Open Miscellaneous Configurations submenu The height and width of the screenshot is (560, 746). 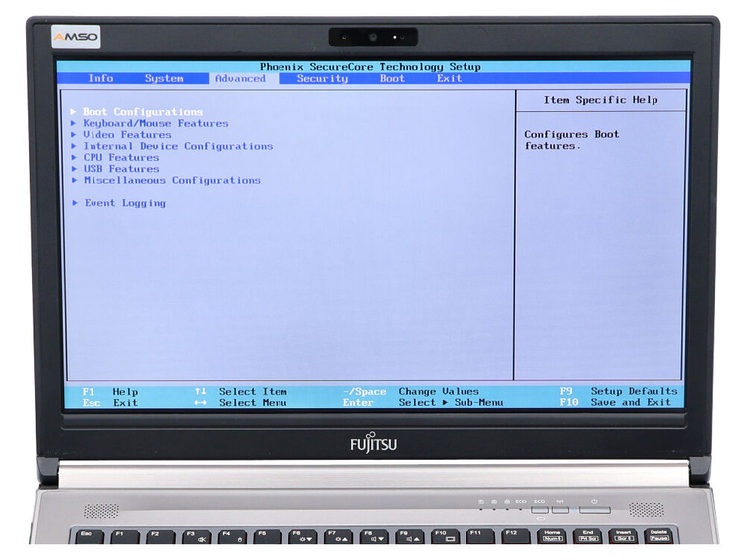(x=171, y=180)
